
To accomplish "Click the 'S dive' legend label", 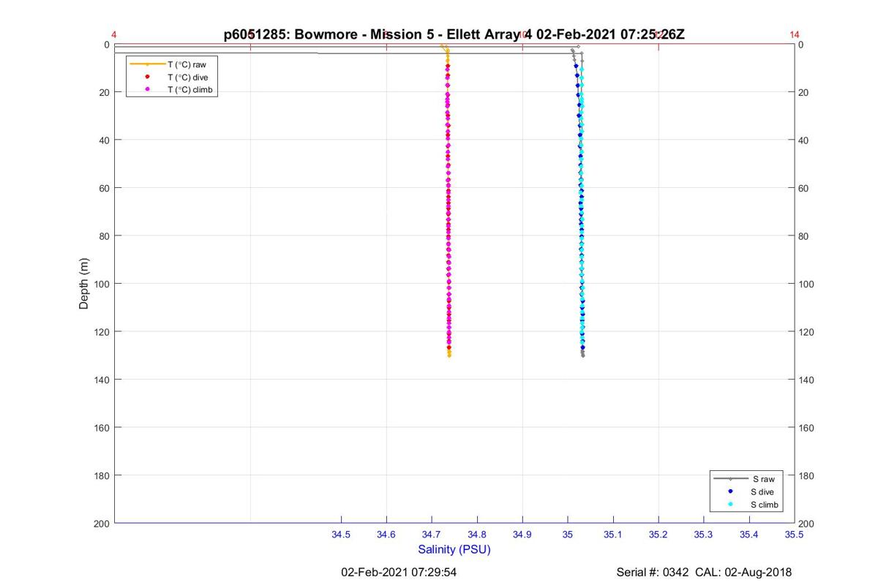I will [762, 491].
